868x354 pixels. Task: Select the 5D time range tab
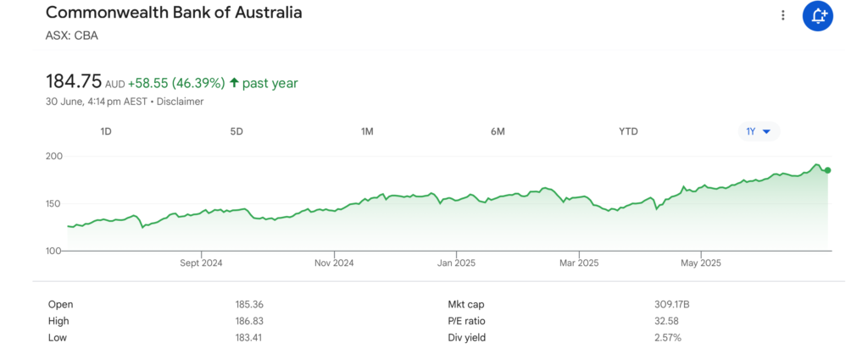coord(236,131)
